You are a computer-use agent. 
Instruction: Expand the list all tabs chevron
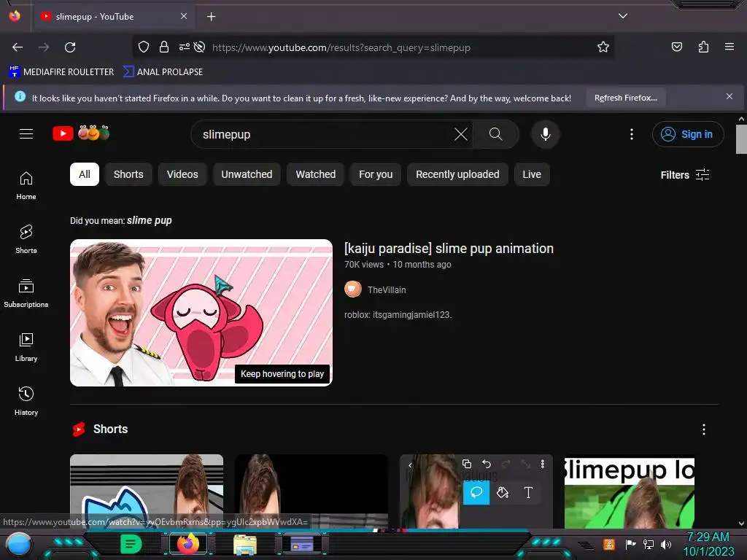click(623, 16)
